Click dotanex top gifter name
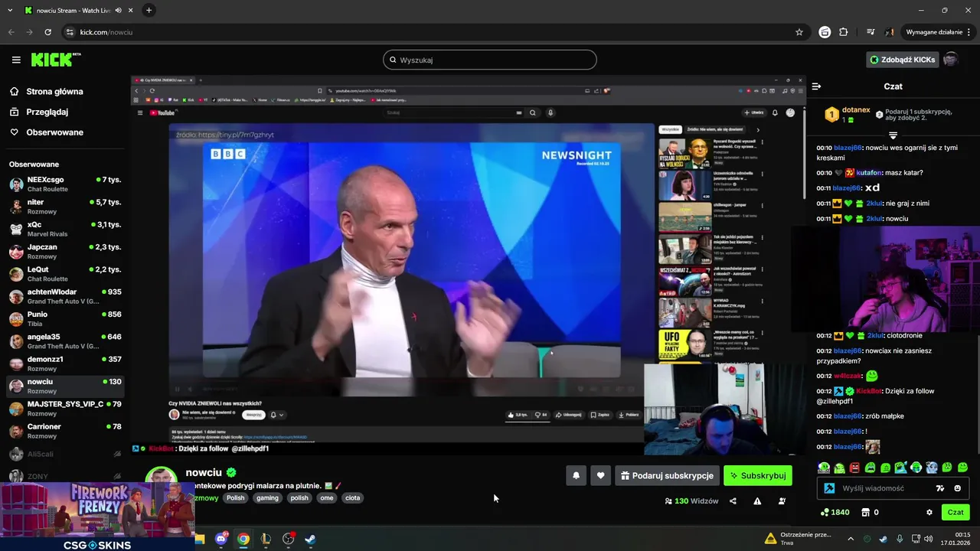The height and width of the screenshot is (551, 980). click(x=856, y=110)
